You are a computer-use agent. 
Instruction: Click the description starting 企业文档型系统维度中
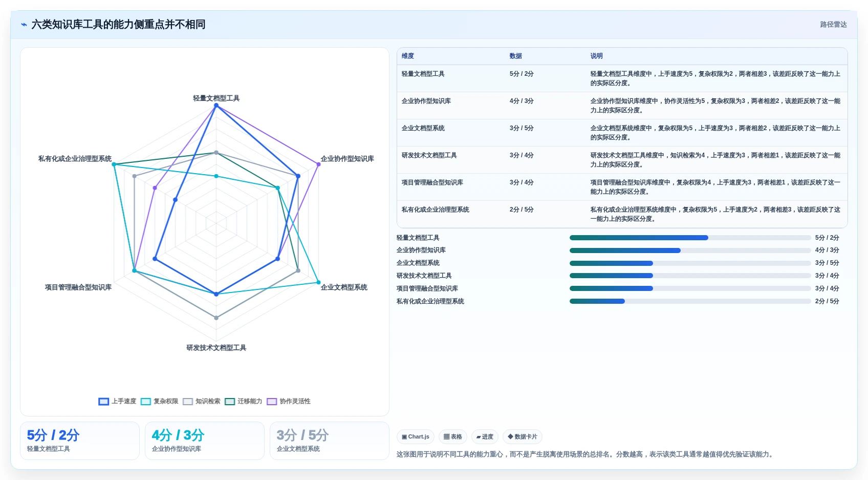[x=715, y=133]
